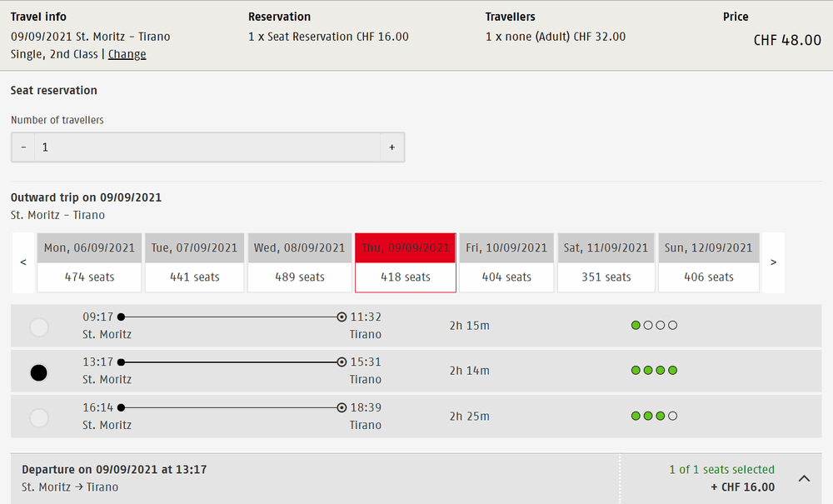The width and height of the screenshot is (833, 504).
Task: Switch to Wed, 08/09/2021 with 489 seats
Action: pos(300,262)
